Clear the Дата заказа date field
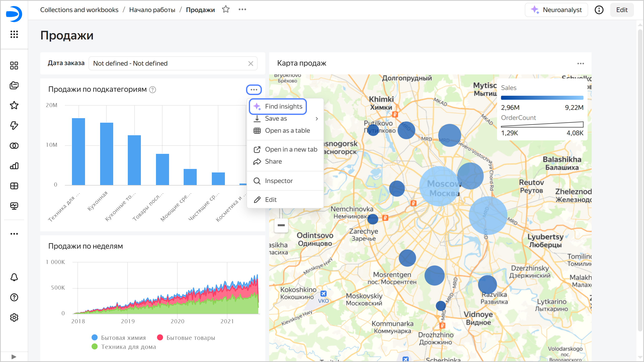 tap(251, 64)
